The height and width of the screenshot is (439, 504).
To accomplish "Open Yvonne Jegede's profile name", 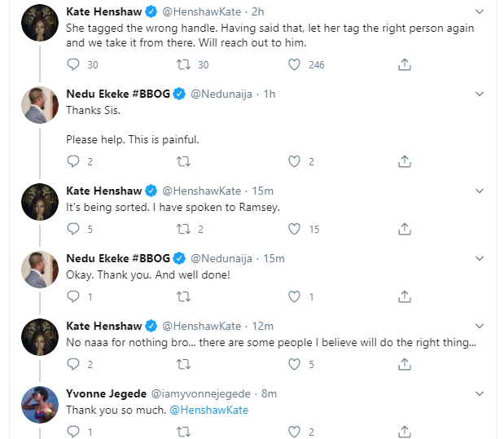I will (x=105, y=393).
